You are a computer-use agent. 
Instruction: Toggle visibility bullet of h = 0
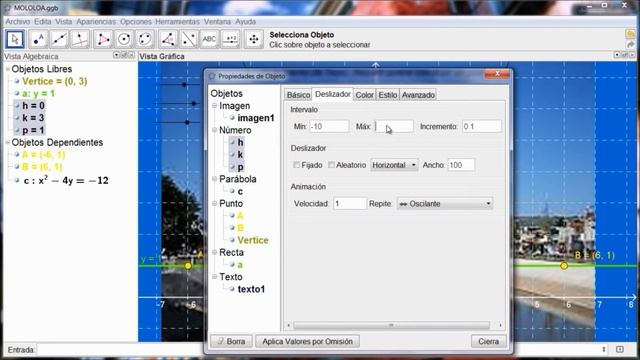pyautogui.click(x=17, y=106)
